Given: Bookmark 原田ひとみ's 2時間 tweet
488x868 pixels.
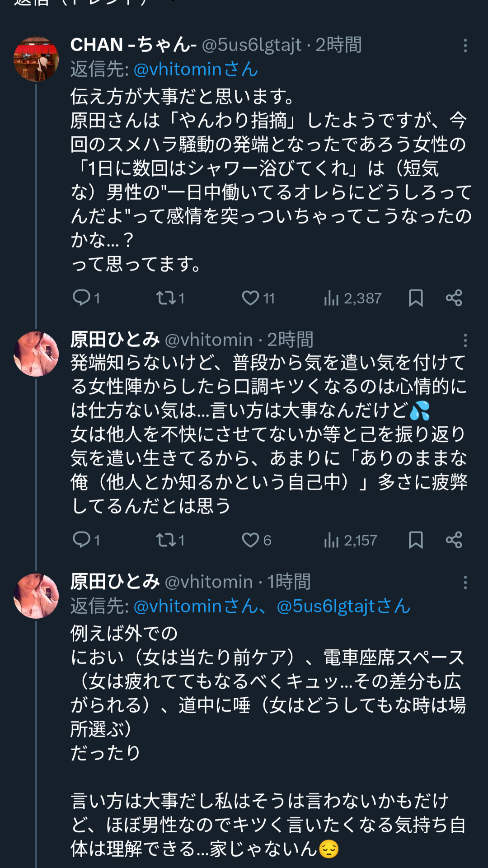Looking at the screenshot, I should click(416, 540).
